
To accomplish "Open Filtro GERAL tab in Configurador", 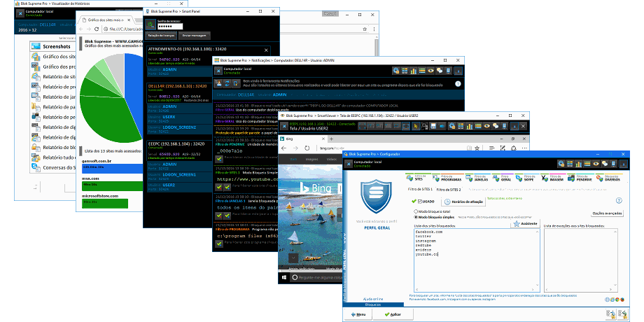I will (502, 178).
